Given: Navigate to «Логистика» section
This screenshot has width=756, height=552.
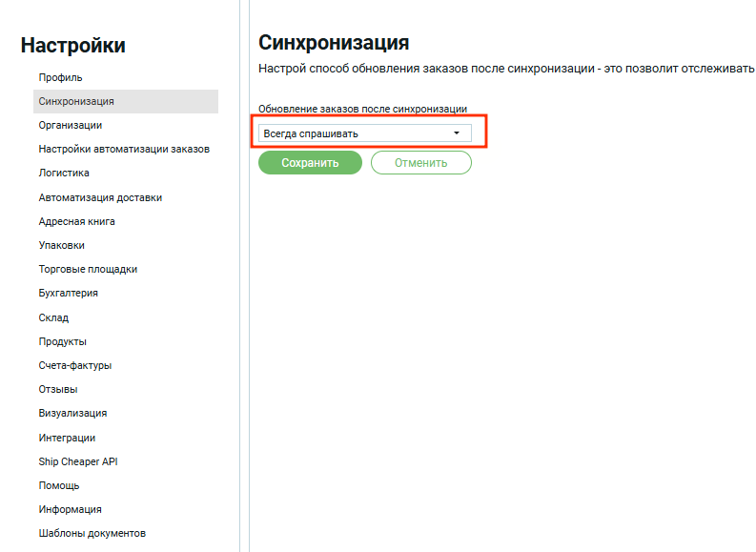Looking at the screenshot, I should coord(64,174).
